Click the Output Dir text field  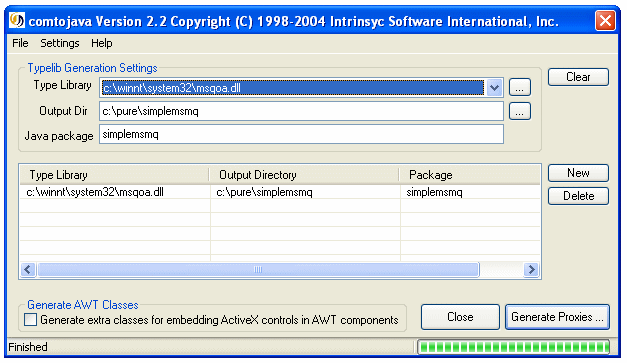301,111
